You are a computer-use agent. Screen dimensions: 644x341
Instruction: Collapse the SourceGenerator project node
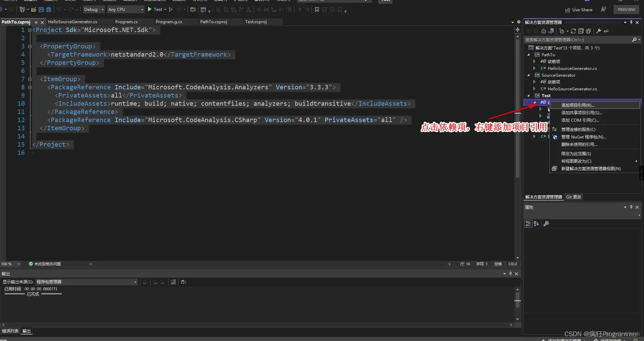coord(529,75)
